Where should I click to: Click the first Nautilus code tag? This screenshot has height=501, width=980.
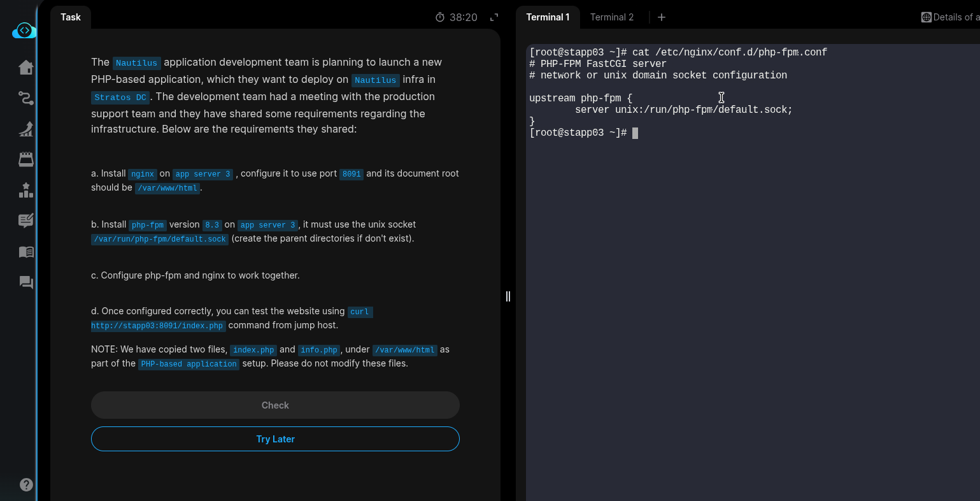pos(136,62)
